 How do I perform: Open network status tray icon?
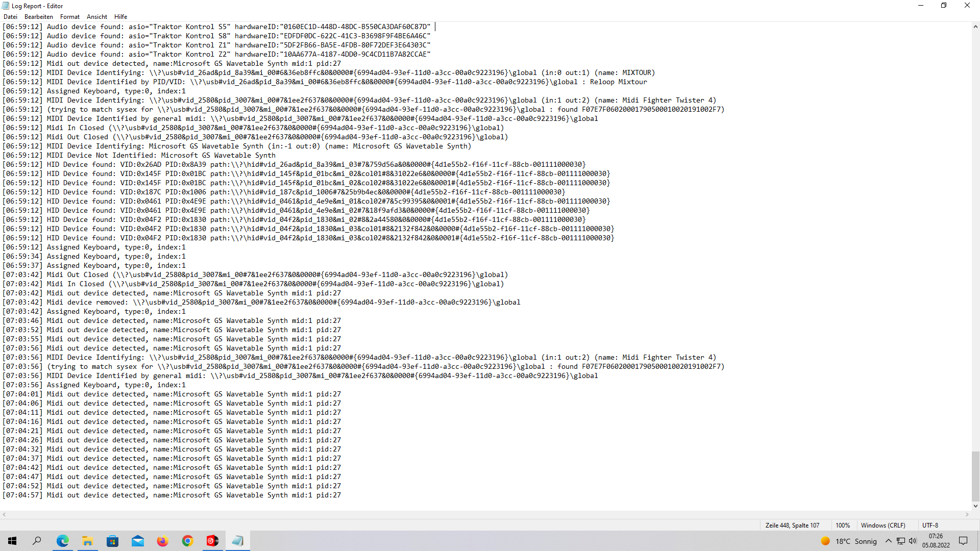point(901,541)
